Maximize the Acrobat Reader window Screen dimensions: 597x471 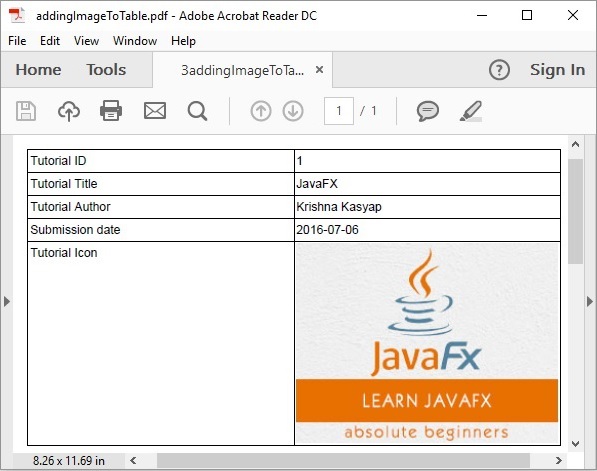[527, 16]
